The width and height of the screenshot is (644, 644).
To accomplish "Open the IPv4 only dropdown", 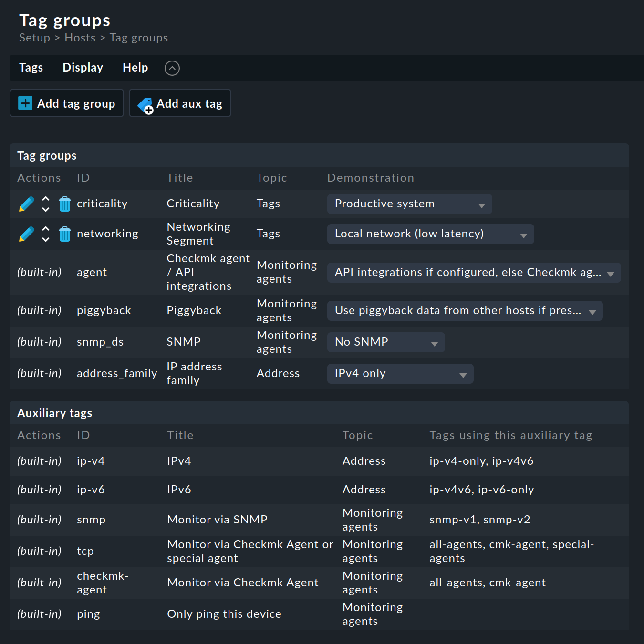I will 400,373.
